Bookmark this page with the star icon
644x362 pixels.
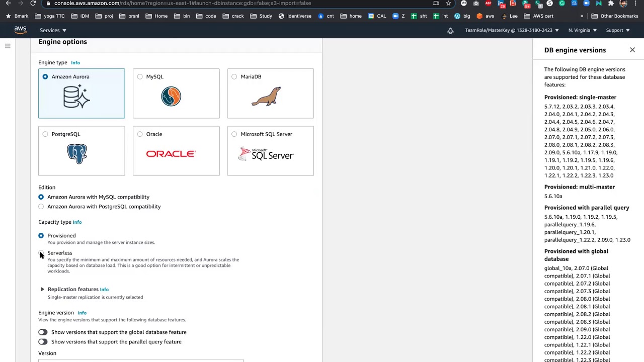point(448,3)
